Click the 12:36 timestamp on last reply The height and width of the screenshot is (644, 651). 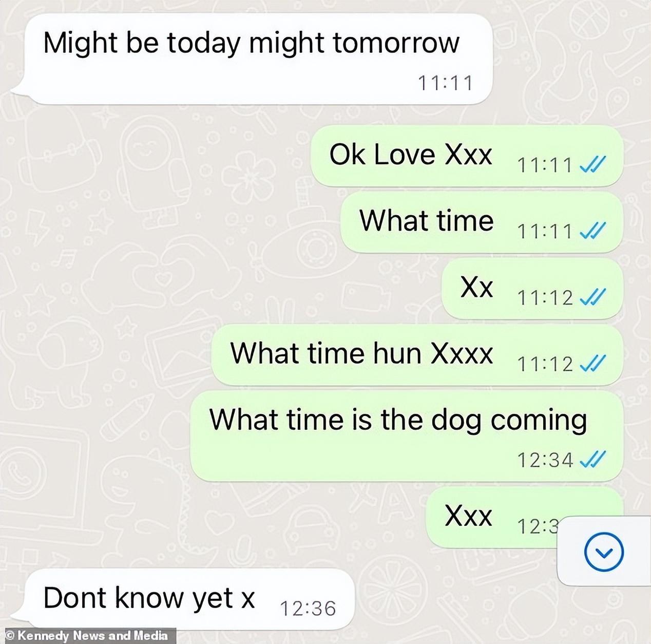click(x=308, y=609)
